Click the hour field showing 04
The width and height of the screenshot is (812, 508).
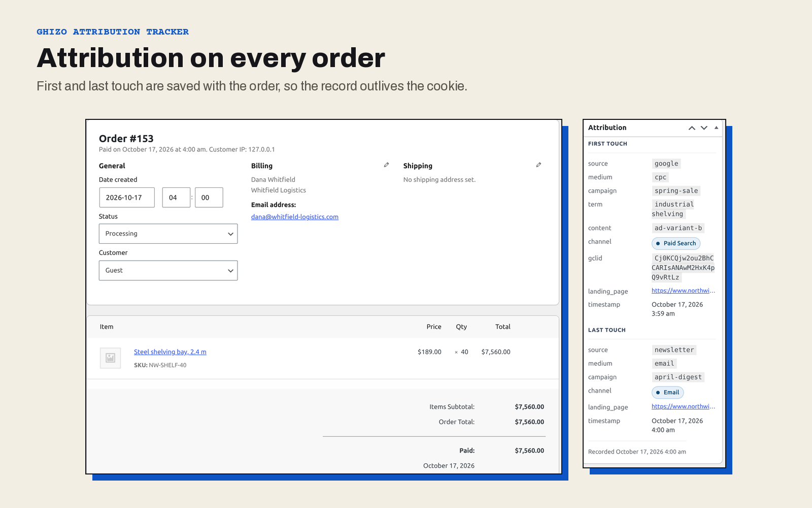tap(176, 198)
